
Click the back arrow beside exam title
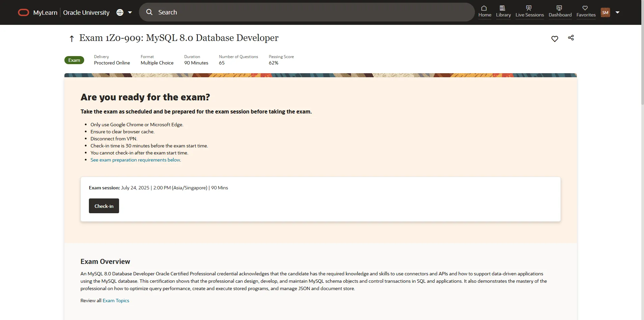71,39
